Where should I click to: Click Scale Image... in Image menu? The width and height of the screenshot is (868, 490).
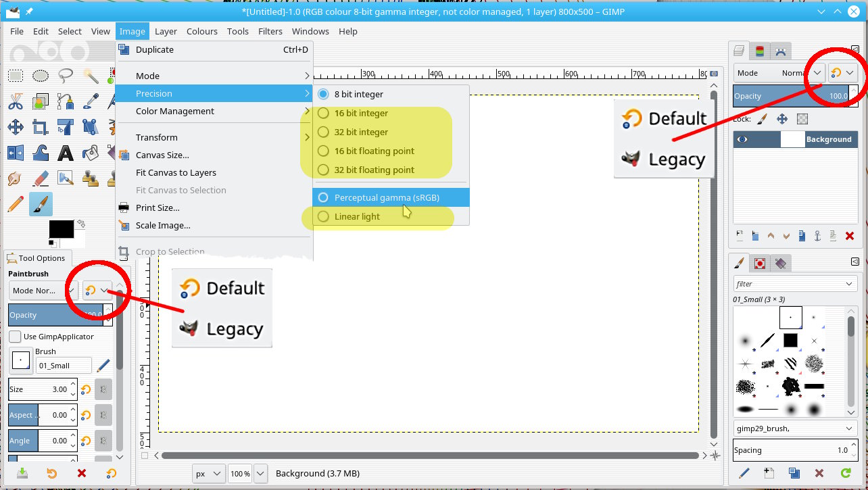[163, 225]
